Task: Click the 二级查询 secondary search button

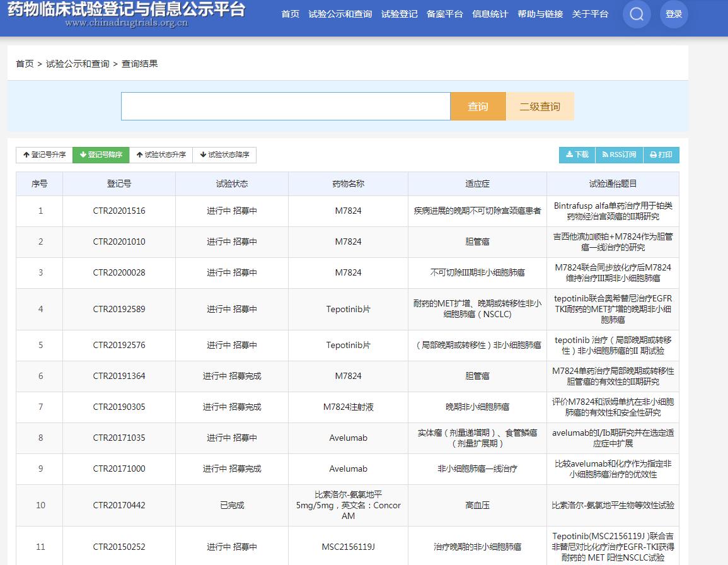Action: [x=540, y=106]
